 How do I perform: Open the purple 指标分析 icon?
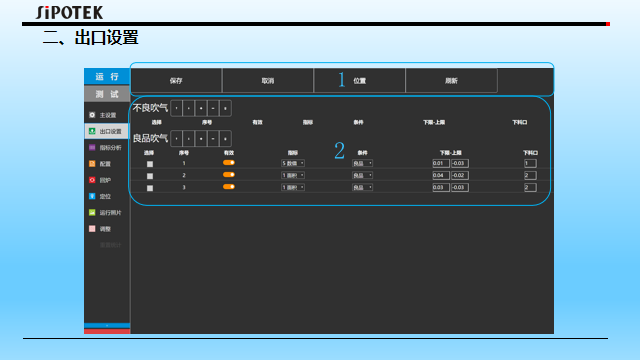pyautogui.click(x=92, y=147)
